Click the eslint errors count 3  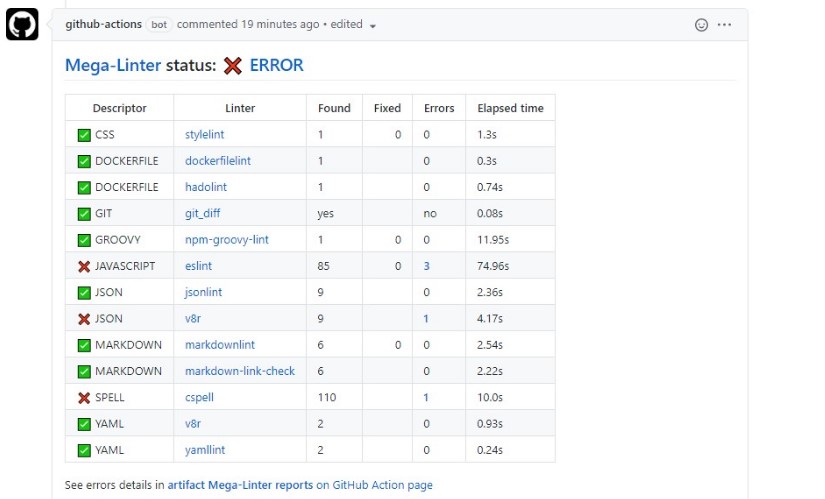(x=426, y=266)
